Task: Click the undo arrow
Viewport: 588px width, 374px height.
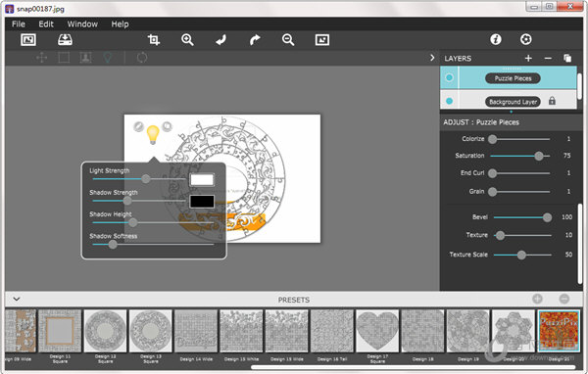Action: point(220,40)
